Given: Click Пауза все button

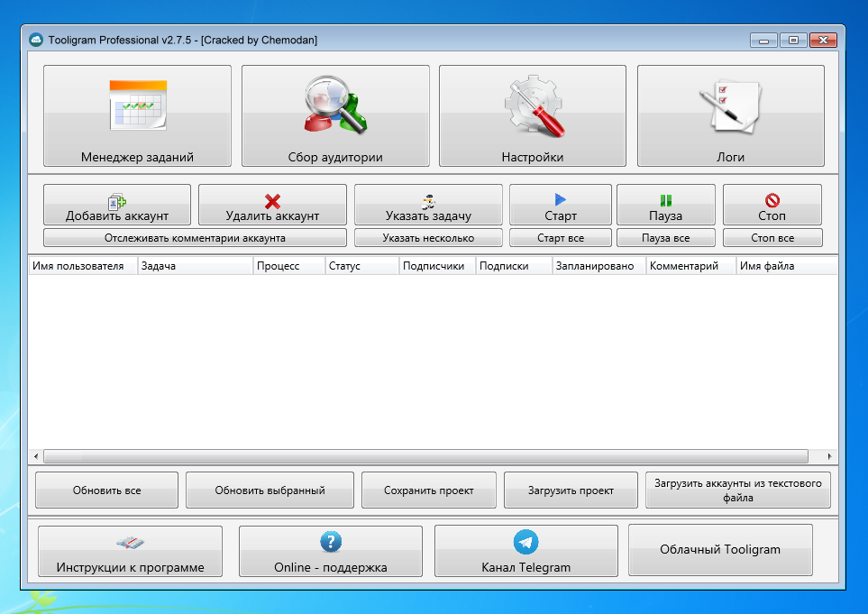Looking at the screenshot, I should point(666,238).
